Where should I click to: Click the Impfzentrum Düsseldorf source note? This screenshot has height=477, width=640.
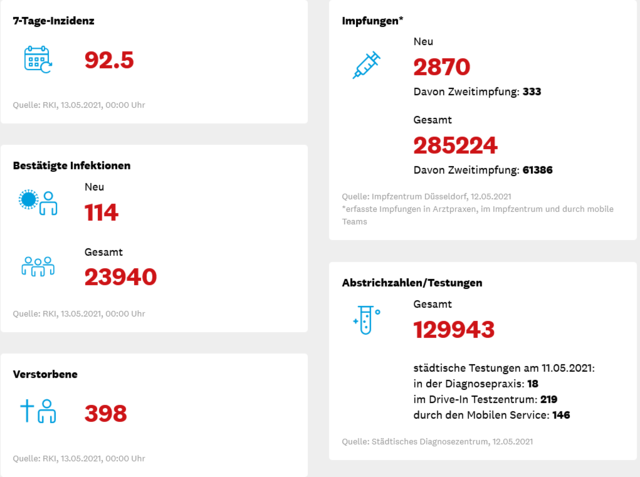(427, 197)
